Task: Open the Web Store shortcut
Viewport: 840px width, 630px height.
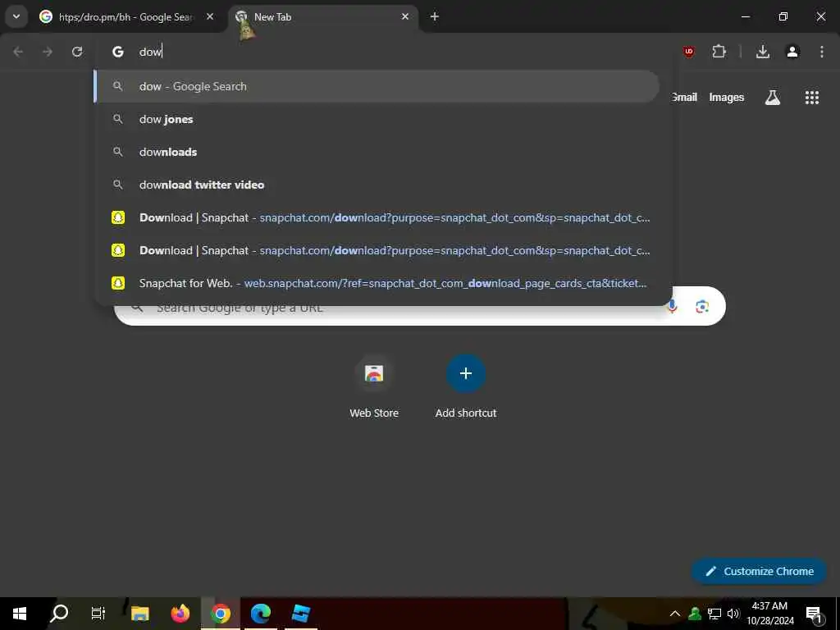Action: (374, 386)
